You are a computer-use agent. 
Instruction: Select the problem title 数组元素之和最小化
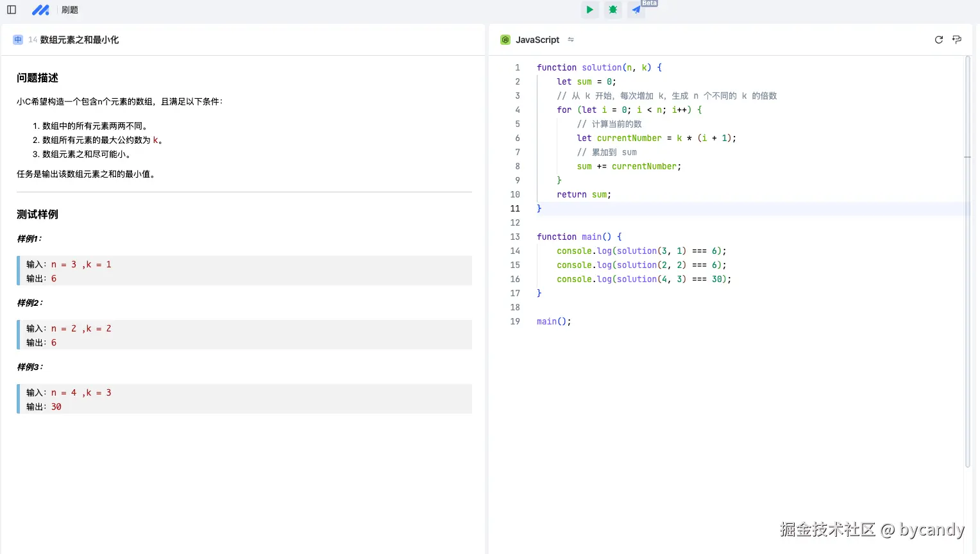80,40
